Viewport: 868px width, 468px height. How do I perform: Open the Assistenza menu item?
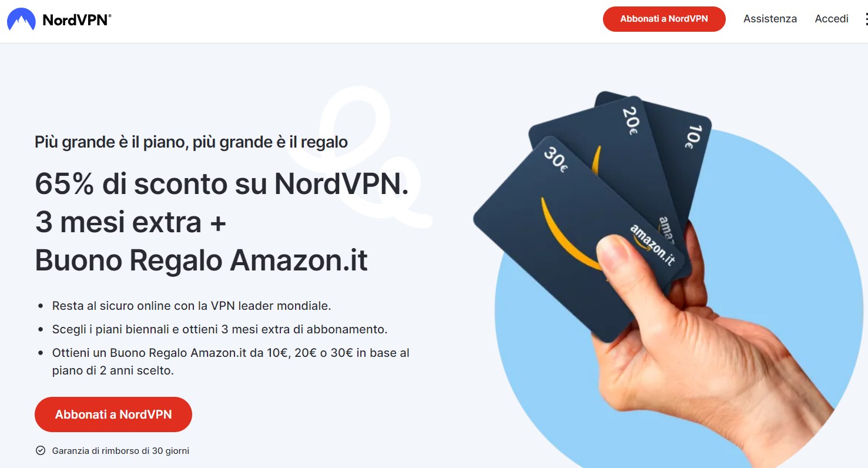[x=770, y=19]
